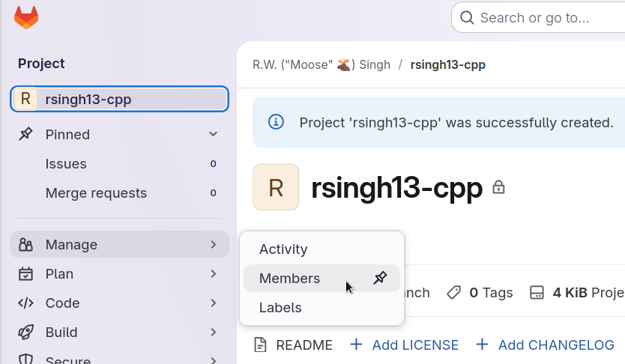The width and height of the screenshot is (625, 364).
Task: Click the Secure shield icon
Action: click(x=25, y=360)
